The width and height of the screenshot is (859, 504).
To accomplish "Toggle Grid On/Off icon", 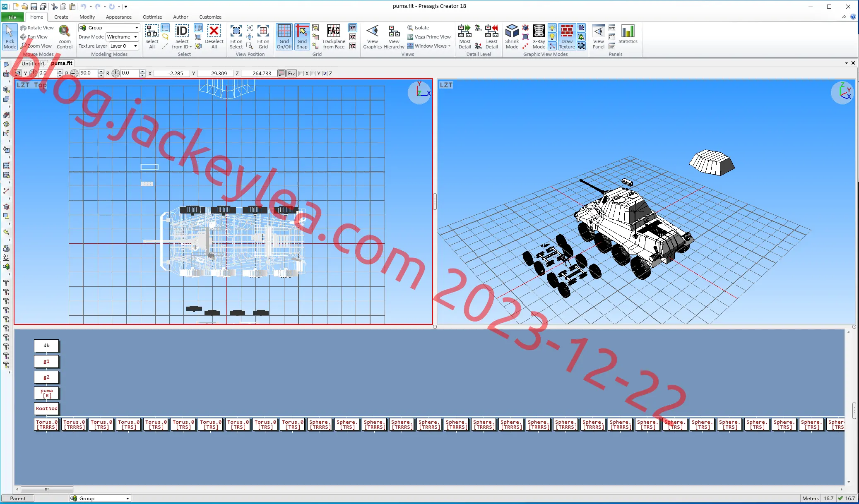I will [x=284, y=37].
